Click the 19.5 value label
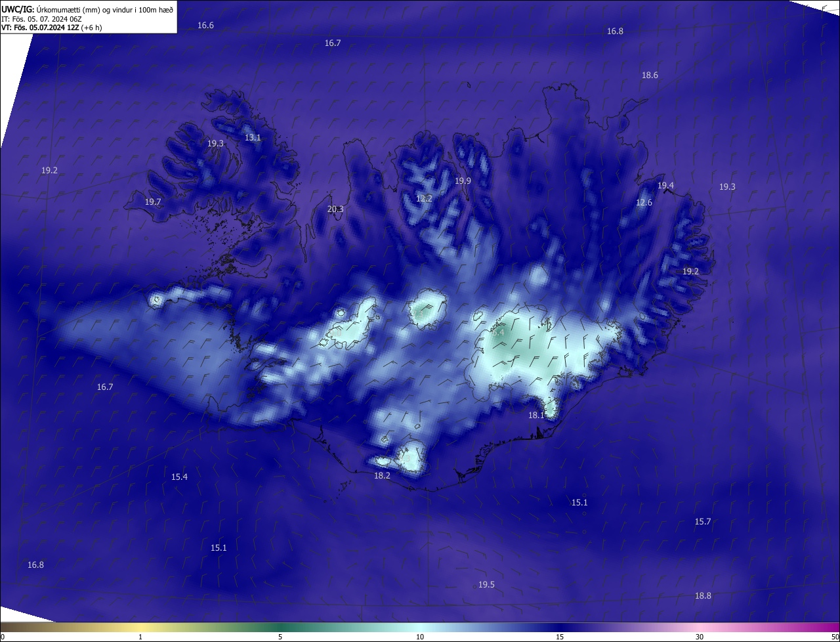 (x=486, y=584)
